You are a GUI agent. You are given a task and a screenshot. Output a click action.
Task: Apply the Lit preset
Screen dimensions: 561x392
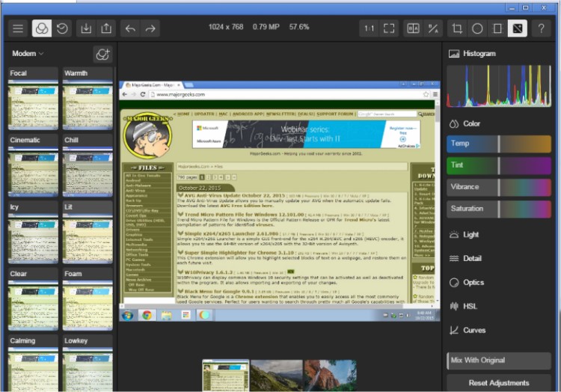[x=88, y=232]
